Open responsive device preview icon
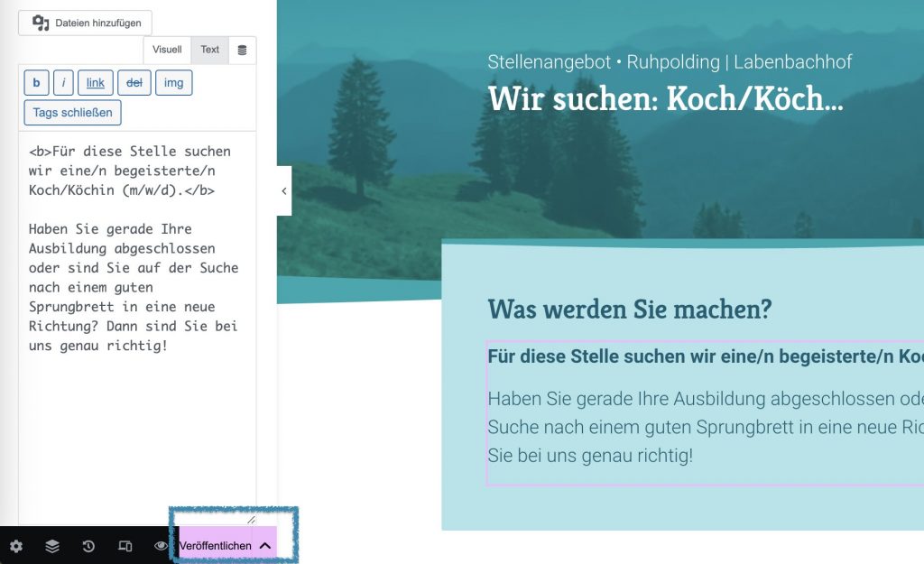The image size is (924, 564). click(125, 546)
